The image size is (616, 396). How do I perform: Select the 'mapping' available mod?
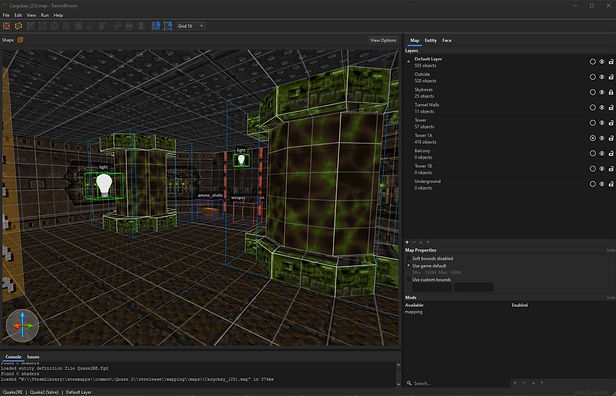tap(414, 312)
